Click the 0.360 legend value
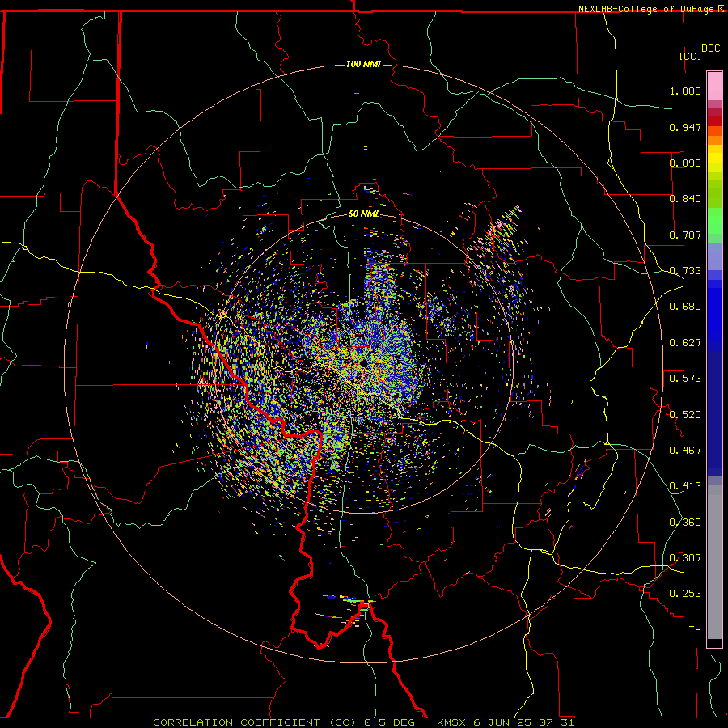This screenshot has height=728, width=728. [685, 523]
